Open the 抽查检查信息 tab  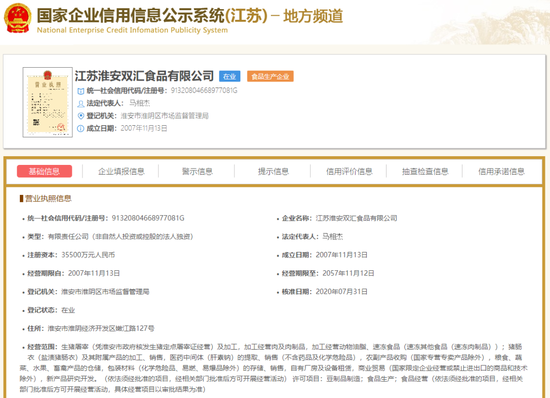pyautogui.click(x=425, y=171)
